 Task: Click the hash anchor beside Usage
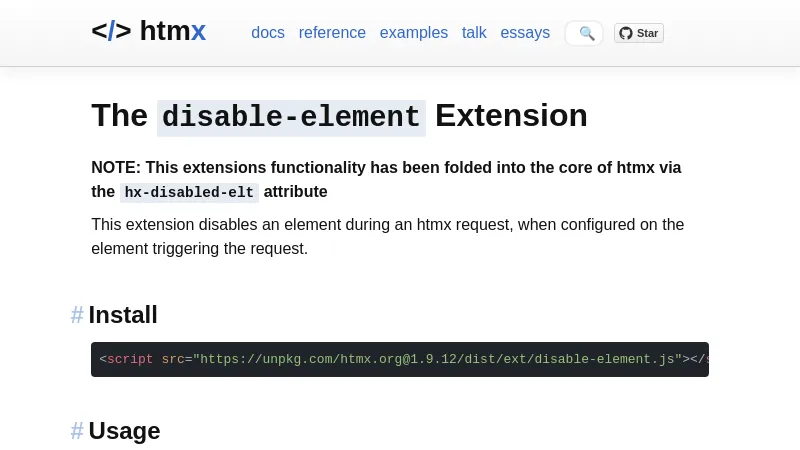[x=77, y=431]
